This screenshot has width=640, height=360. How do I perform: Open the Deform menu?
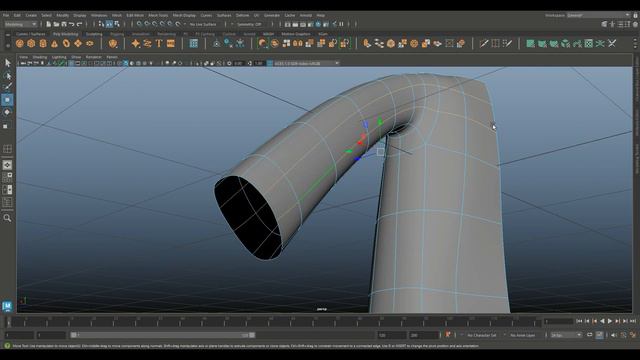[242, 15]
